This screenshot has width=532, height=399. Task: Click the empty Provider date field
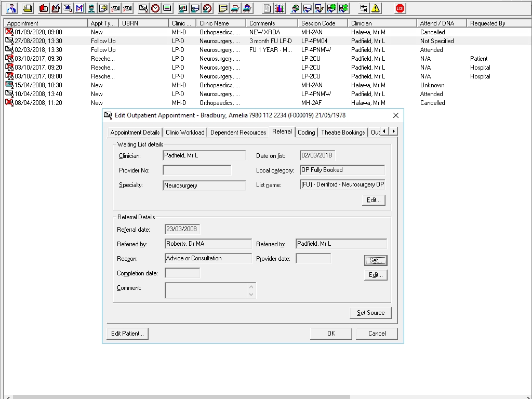[313, 259]
